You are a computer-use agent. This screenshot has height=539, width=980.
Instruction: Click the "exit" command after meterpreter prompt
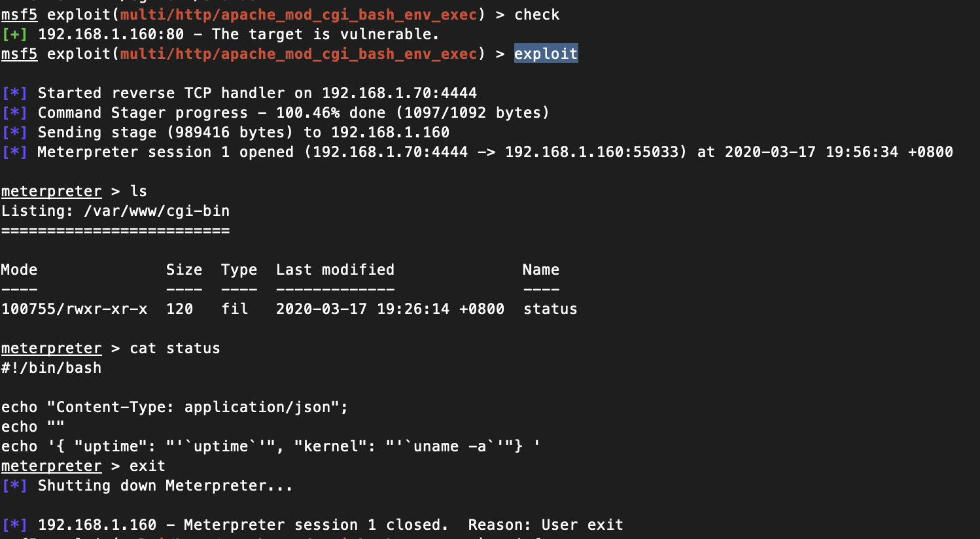pos(147,466)
